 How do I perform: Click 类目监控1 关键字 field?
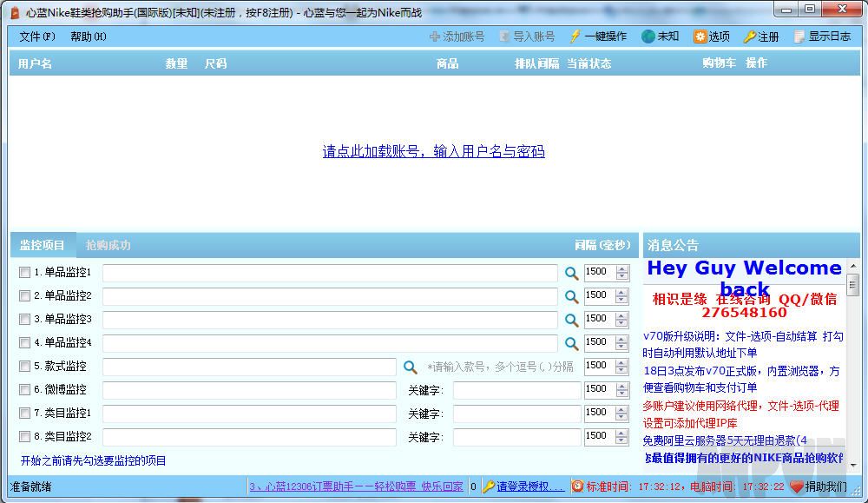coord(516,414)
